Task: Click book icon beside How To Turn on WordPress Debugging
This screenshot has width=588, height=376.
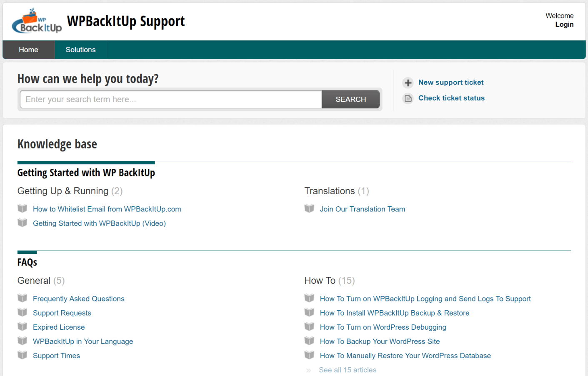Action: [309, 326]
